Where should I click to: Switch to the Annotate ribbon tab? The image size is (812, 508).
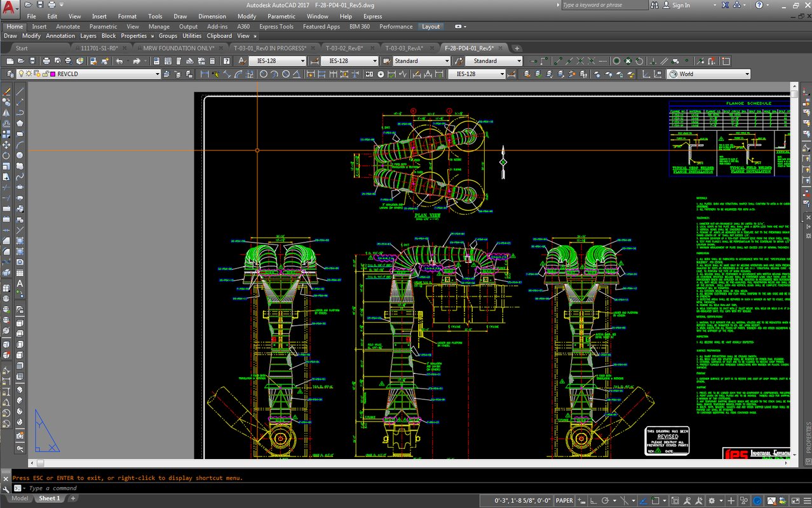click(x=68, y=27)
